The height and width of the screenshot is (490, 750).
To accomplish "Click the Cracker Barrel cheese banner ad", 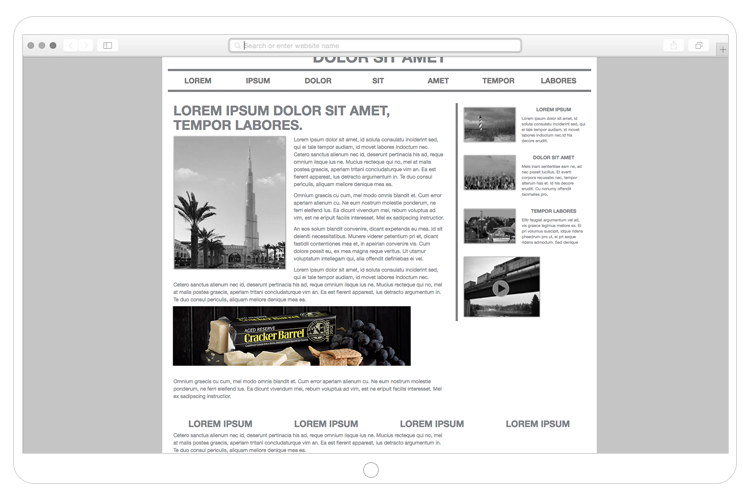I will pos(291,336).
